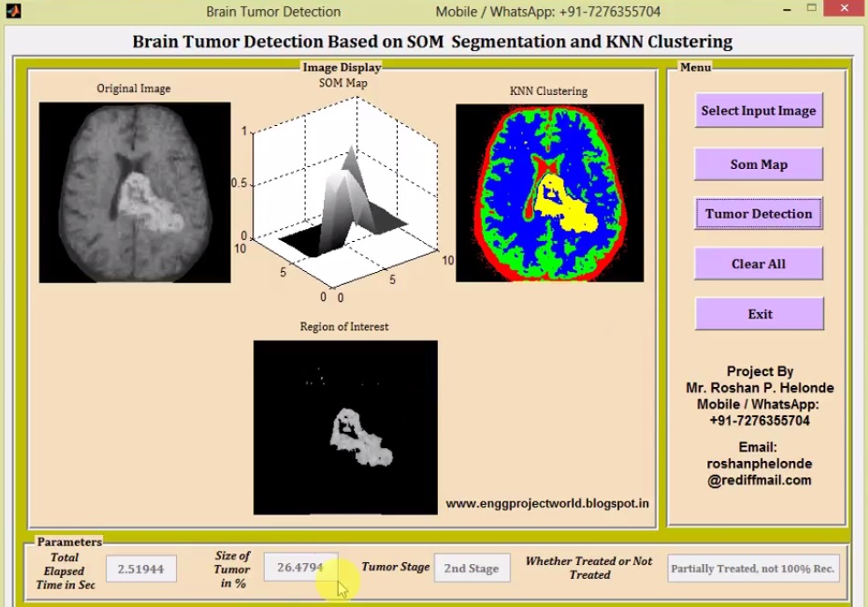Select the Whether Treated or Not field

751,568
